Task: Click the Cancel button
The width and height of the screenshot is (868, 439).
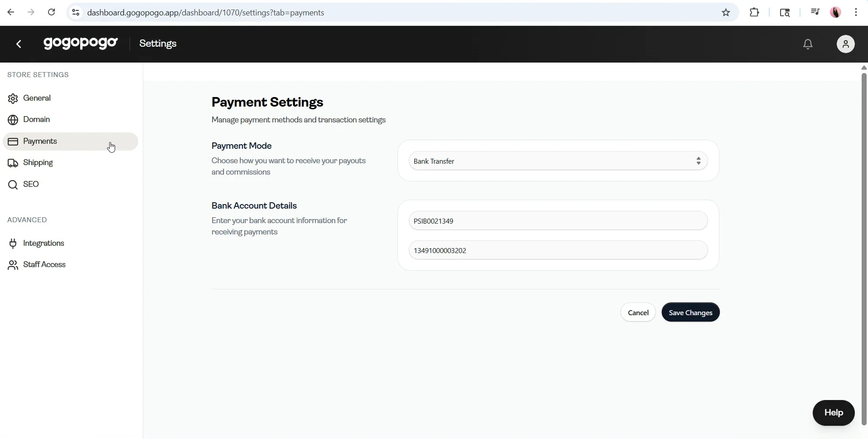Action: (x=638, y=312)
